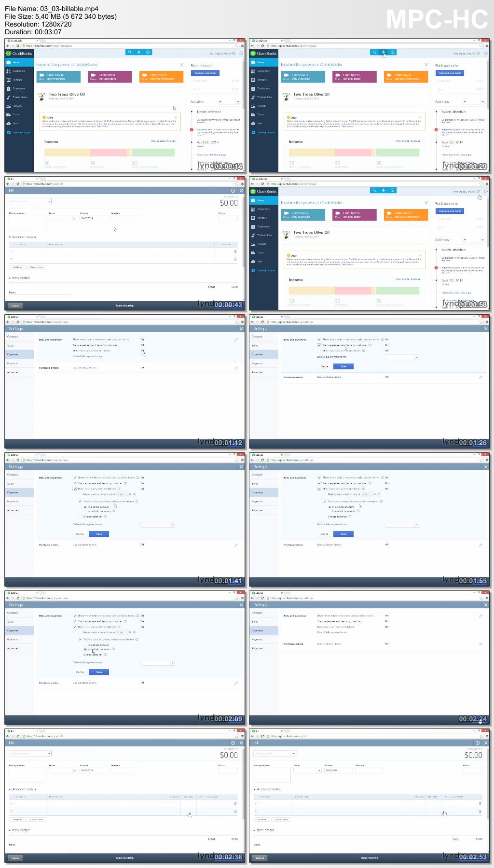The image size is (494, 868).
Task: Close the Bill form in the 00:02:38 frame
Action: [x=241, y=743]
